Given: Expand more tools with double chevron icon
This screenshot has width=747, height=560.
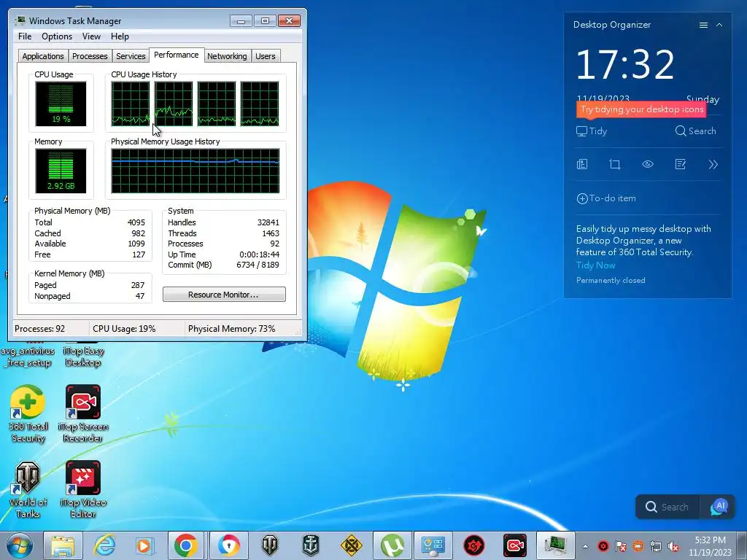Looking at the screenshot, I should [x=713, y=164].
